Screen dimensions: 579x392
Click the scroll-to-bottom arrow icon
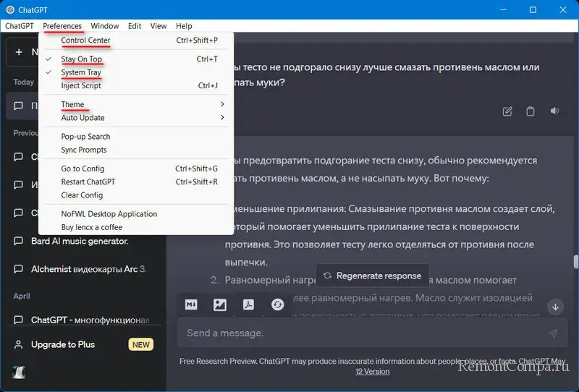[x=556, y=307]
